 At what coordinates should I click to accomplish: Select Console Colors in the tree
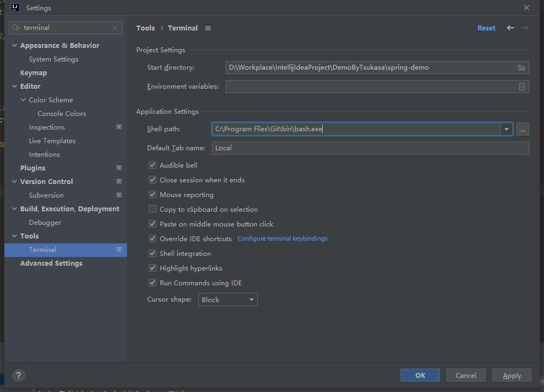coord(62,114)
